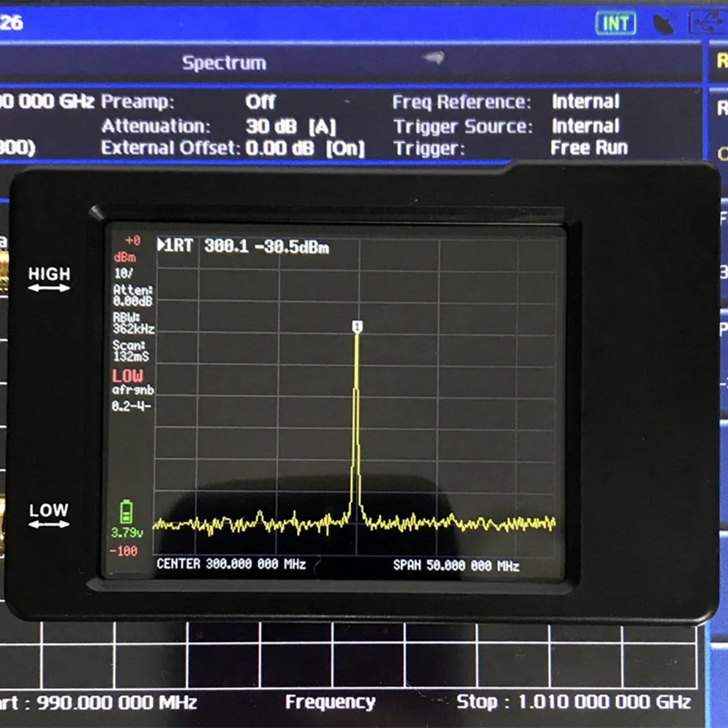Tap the afrgnb status text

pos(132,390)
